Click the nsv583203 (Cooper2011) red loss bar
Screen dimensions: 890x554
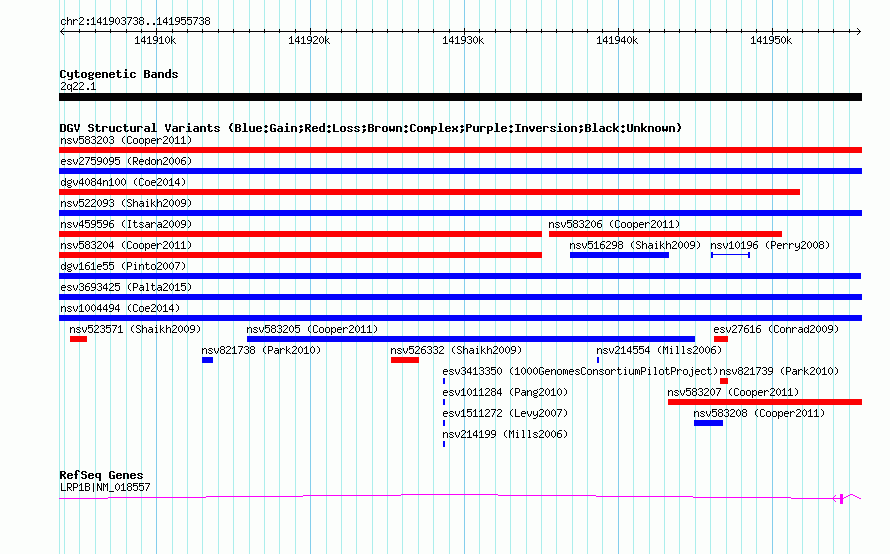click(x=460, y=150)
